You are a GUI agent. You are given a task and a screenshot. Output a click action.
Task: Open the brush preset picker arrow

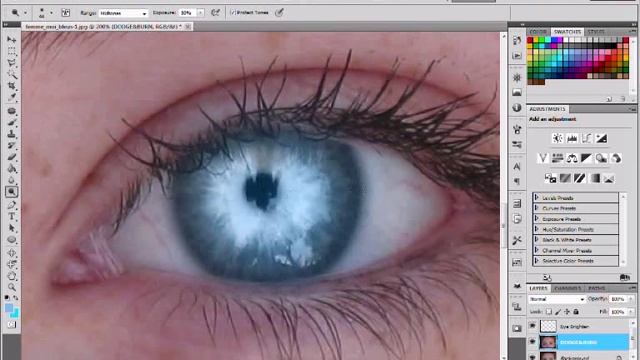(51, 13)
